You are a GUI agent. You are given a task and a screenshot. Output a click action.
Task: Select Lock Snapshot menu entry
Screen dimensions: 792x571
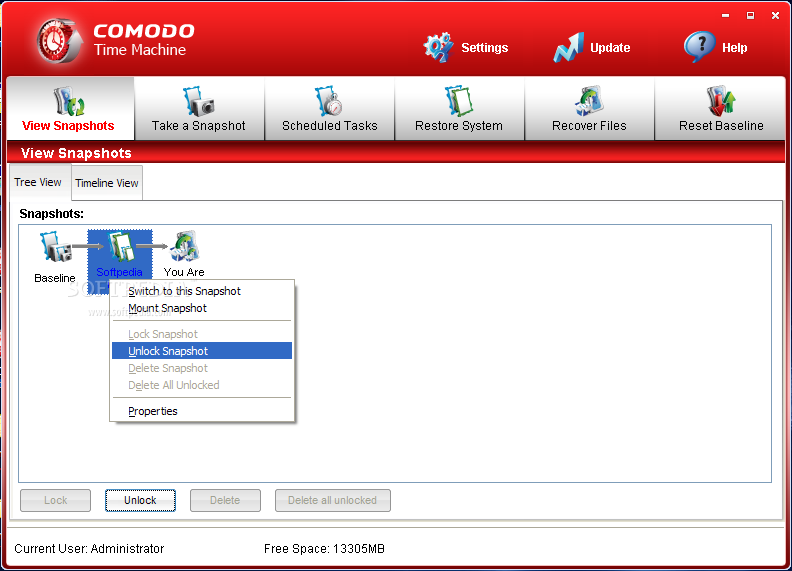coord(202,334)
